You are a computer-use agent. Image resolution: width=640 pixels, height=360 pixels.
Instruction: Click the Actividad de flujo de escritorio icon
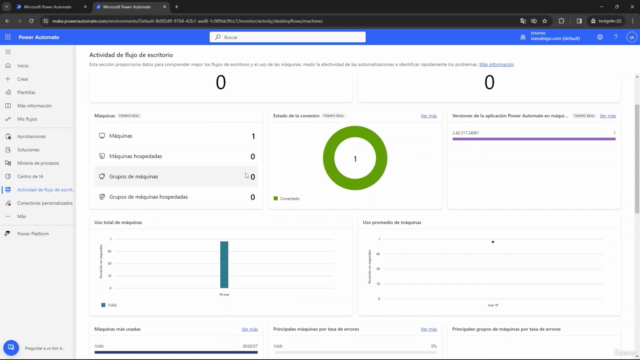pyautogui.click(x=8, y=190)
